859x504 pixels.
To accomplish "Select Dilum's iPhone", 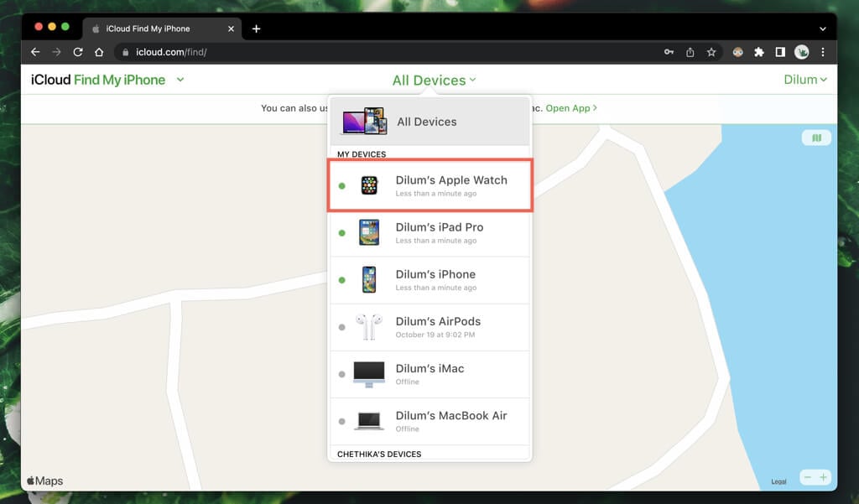I will coord(429,280).
